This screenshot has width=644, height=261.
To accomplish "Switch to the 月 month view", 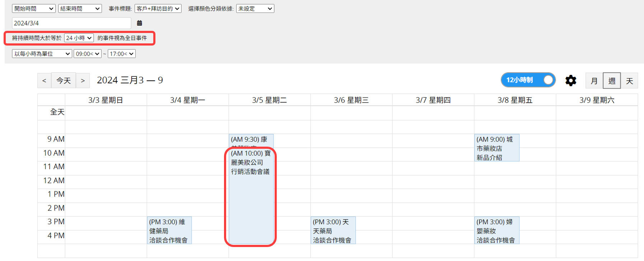I will [594, 81].
